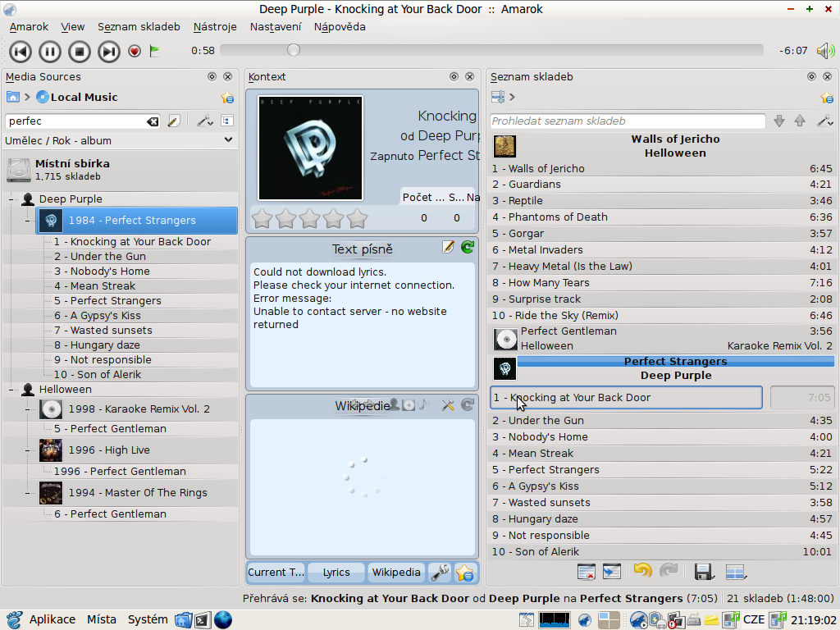Open the Aplikace menu in system panel
The image size is (840, 630).
click(52, 620)
